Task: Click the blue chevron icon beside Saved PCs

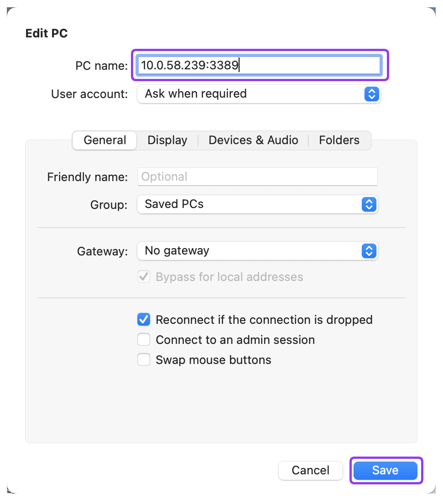Action: click(369, 204)
